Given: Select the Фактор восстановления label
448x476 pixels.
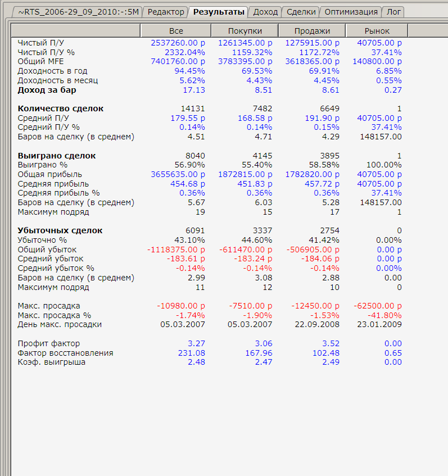Looking at the screenshot, I should click(x=65, y=353).
